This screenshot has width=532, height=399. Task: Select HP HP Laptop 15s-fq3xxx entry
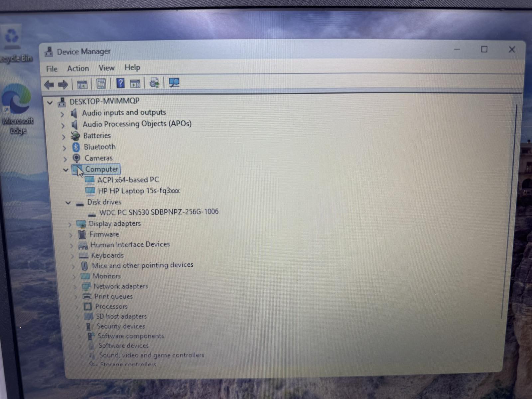tap(138, 191)
